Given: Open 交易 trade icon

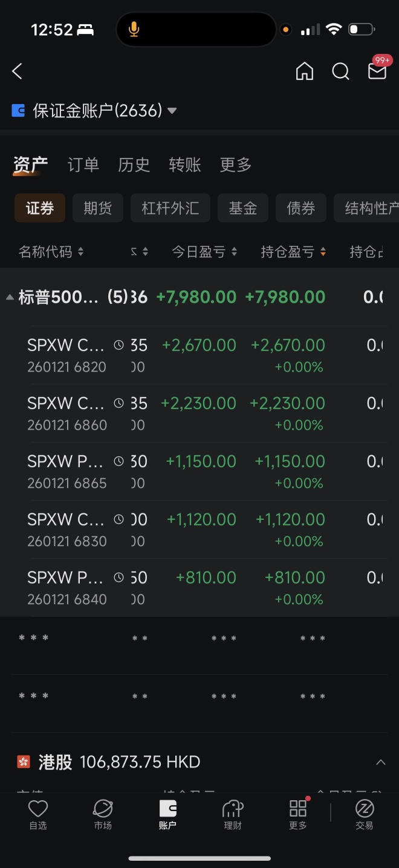Looking at the screenshot, I should [x=365, y=814].
